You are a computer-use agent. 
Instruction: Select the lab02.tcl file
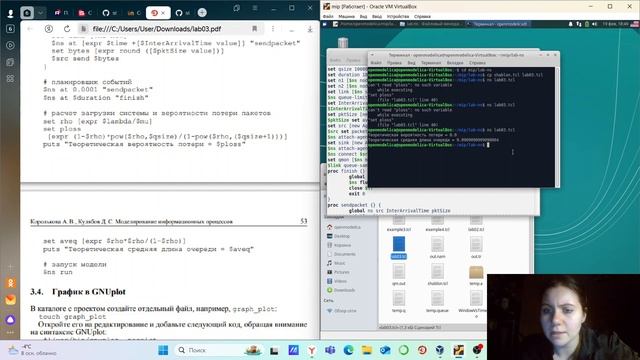click(x=476, y=224)
